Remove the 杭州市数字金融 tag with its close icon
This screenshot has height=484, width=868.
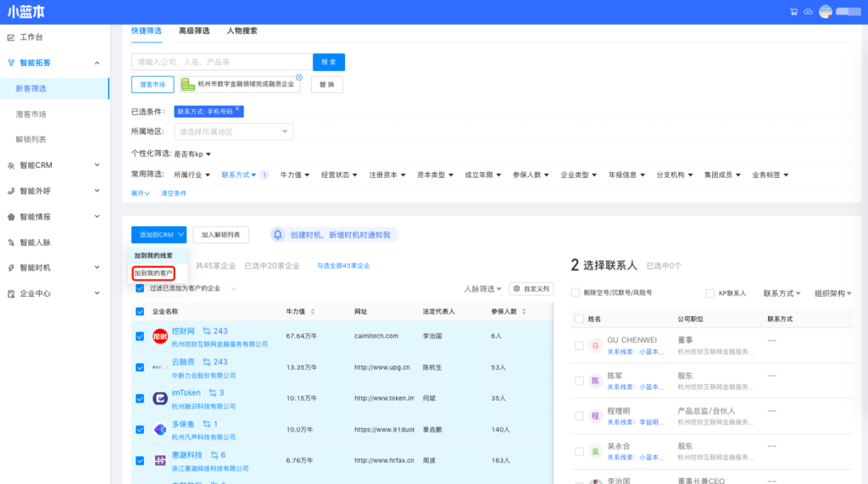coord(299,77)
